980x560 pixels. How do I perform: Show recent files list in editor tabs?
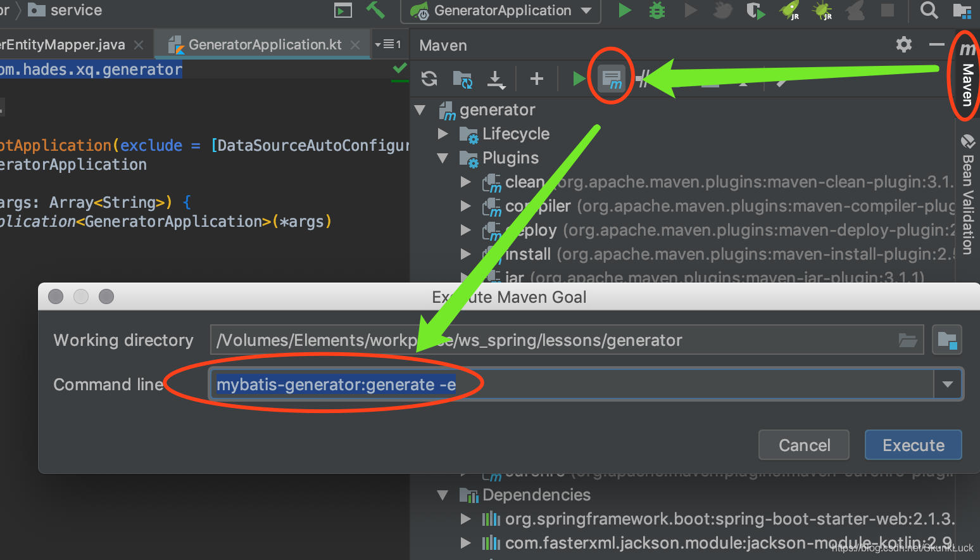(x=388, y=44)
